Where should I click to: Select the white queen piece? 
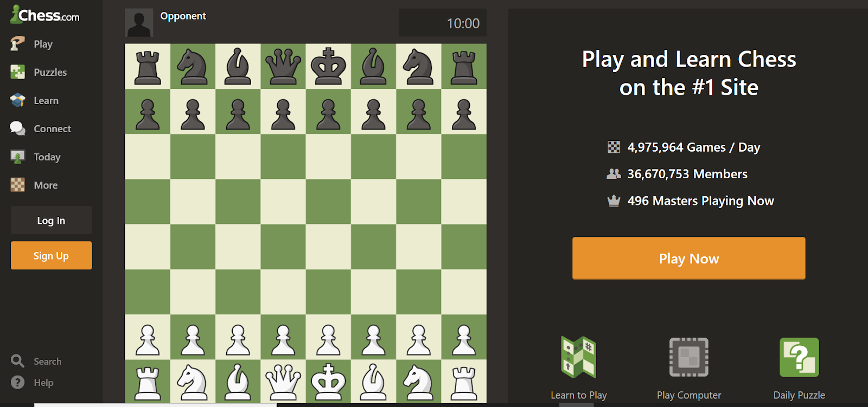(x=283, y=381)
